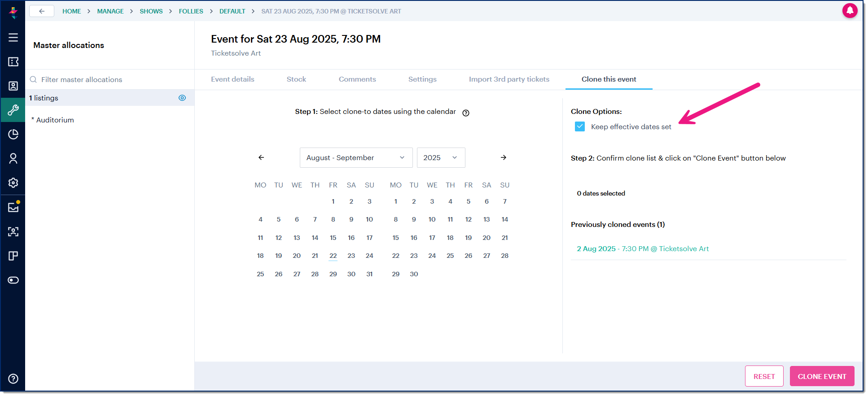Go to DEFAULT breadcrumb
The width and height of the screenshot is (868, 396).
[232, 11]
